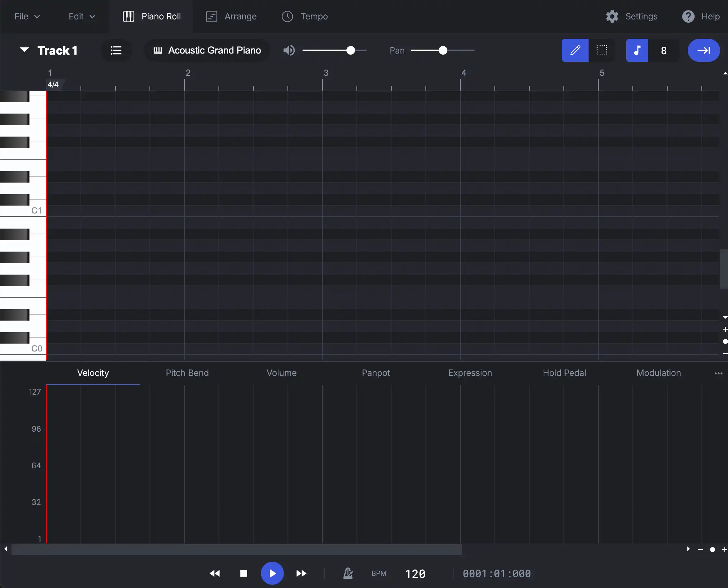Screen dimensions: 728x588
Task: Click the note length value 8
Action: pyautogui.click(x=664, y=50)
